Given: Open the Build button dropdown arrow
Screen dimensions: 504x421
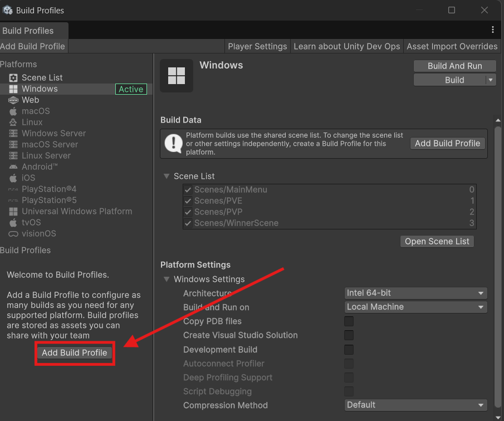Looking at the screenshot, I should tap(491, 80).
